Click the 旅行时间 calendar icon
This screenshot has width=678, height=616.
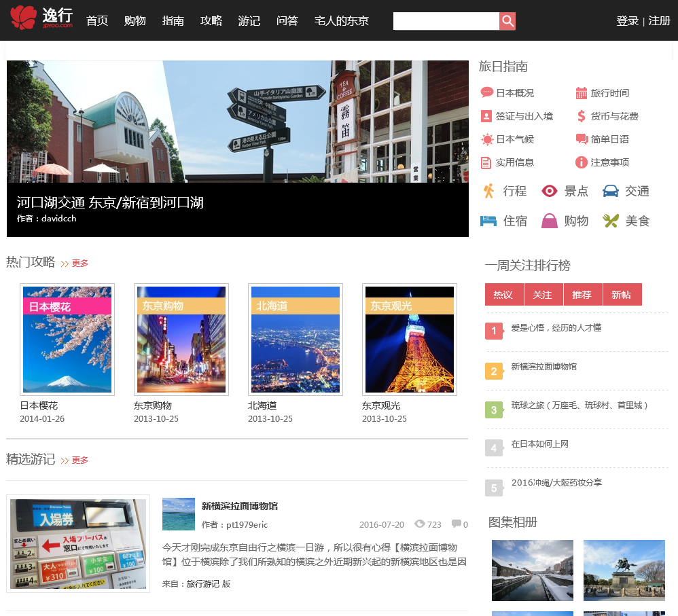tap(581, 93)
